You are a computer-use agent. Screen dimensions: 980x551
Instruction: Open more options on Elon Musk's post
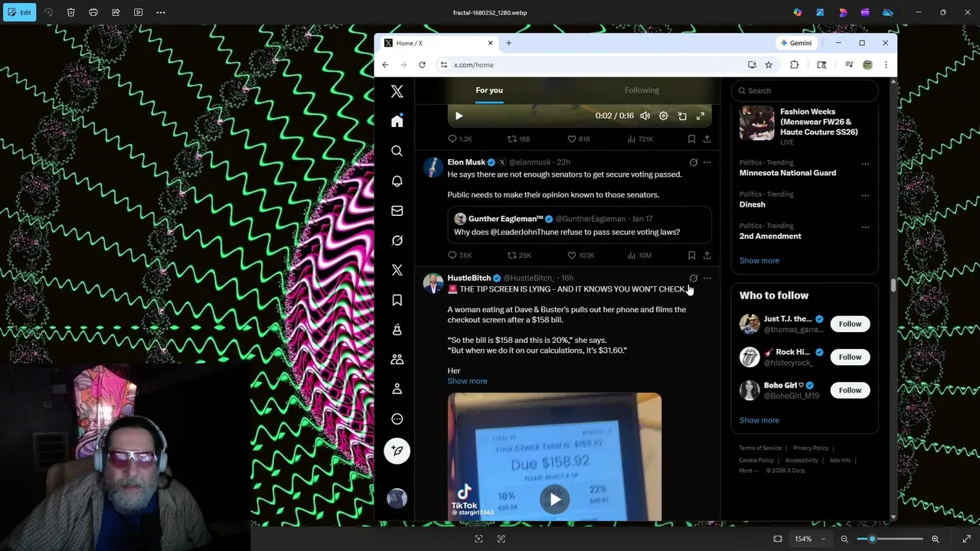pos(707,162)
